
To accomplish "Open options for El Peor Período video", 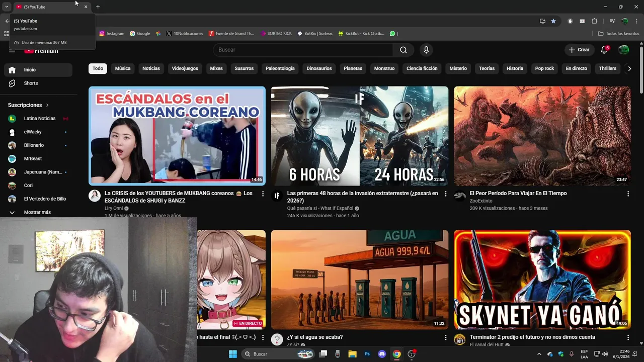I will [x=628, y=194].
